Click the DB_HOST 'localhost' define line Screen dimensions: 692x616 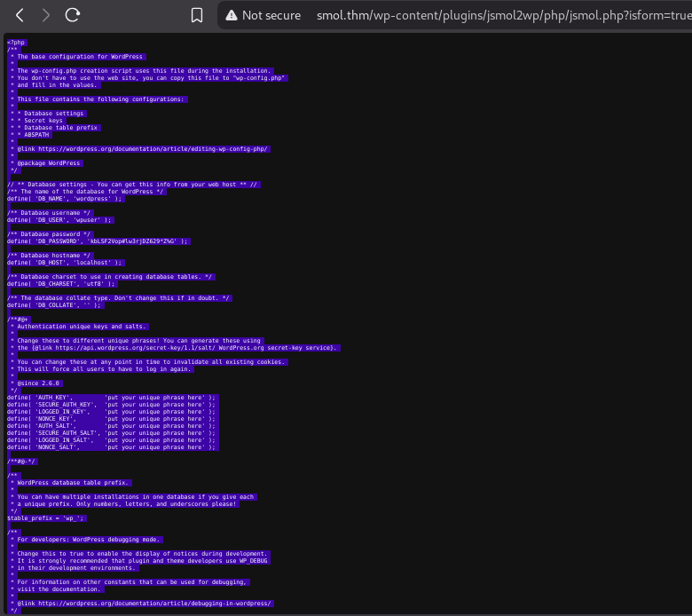(65, 262)
